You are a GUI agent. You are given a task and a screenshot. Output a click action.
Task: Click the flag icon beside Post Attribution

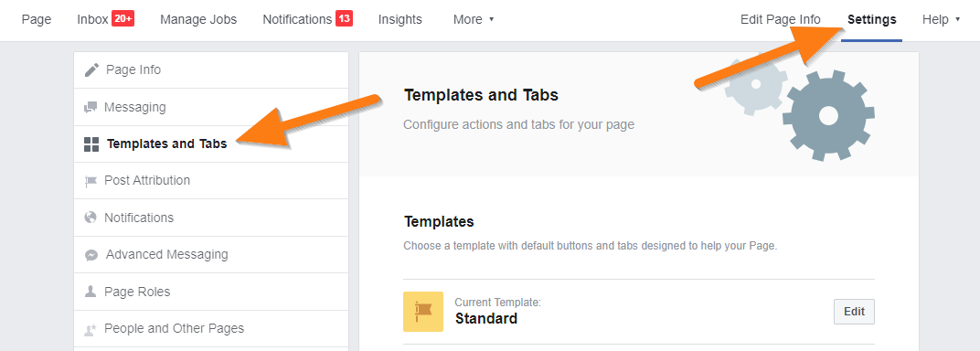pyautogui.click(x=91, y=181)
